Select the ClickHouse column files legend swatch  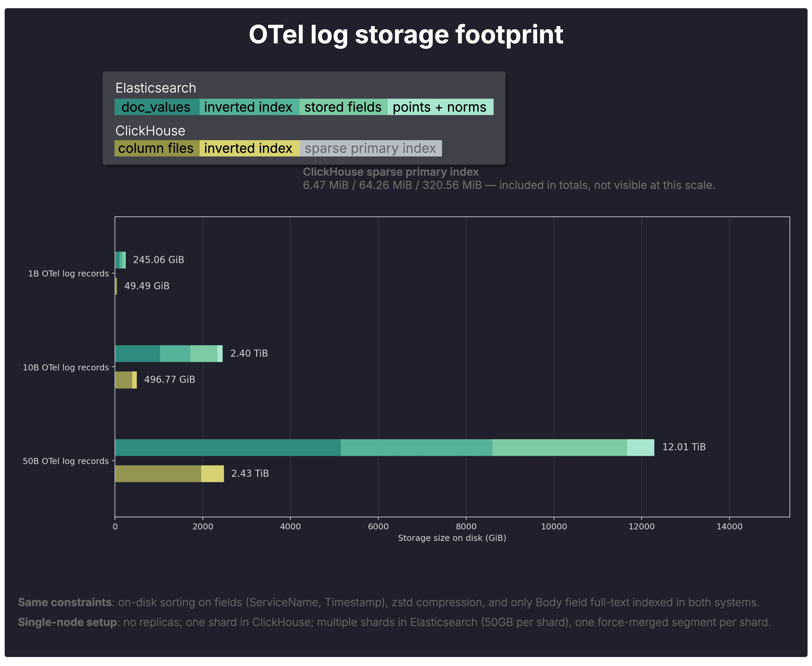click(156, 148)
